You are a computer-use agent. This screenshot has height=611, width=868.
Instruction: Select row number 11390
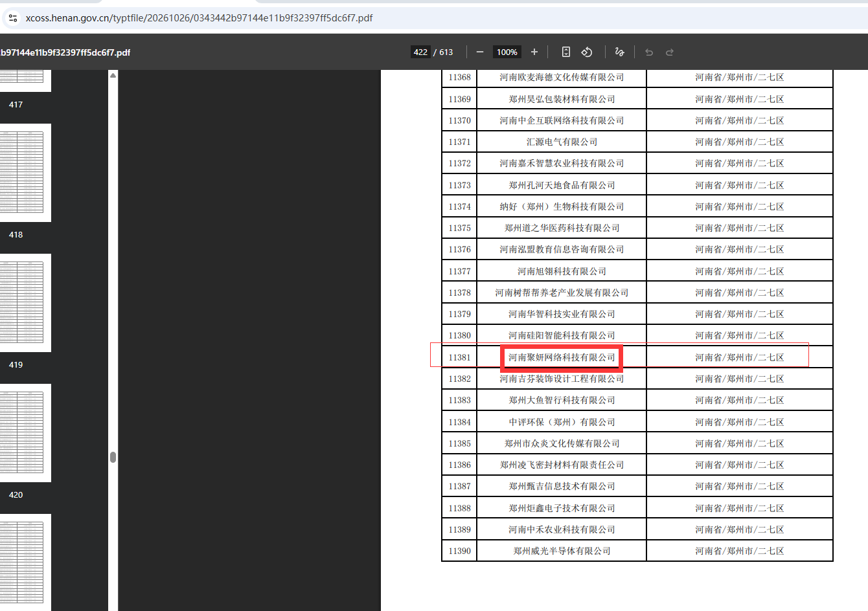460,551
